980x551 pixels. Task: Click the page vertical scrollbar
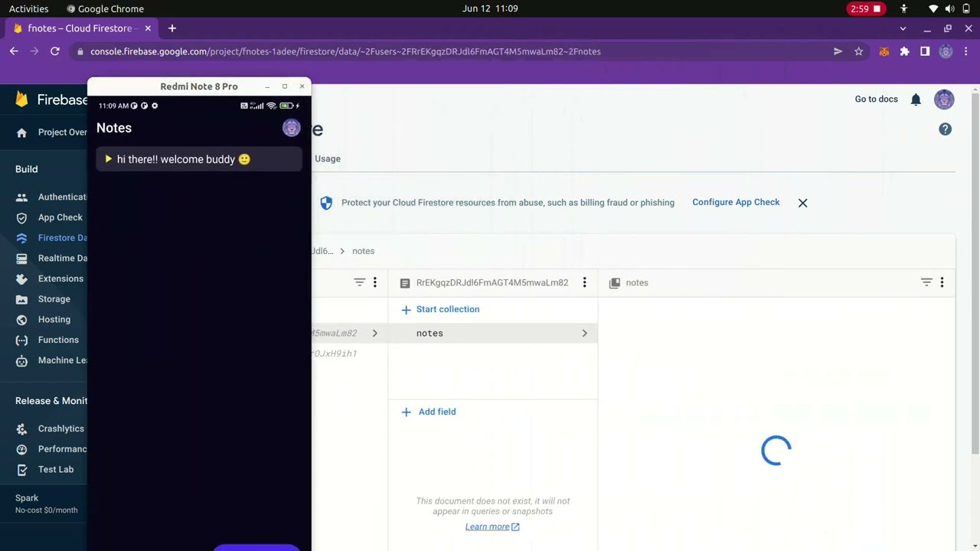975,272
